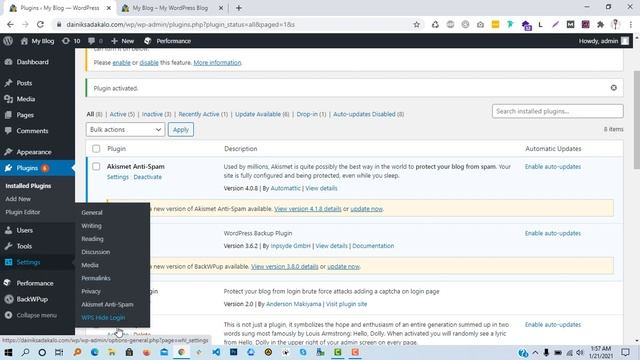Open Akismet Anti-Spam settings from flyout
This screenshot has width=640, height=360.
pyautogui.click(x=107, y=304)
